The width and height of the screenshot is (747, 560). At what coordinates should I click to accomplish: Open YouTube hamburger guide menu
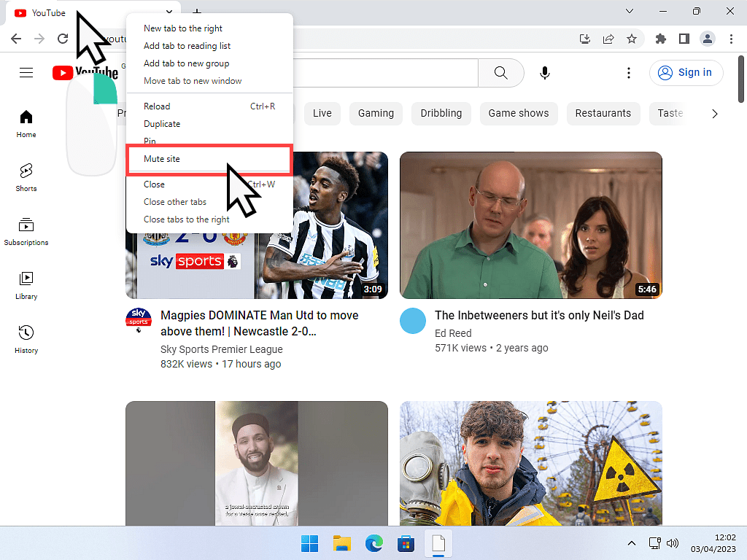click(x=26, y=73)
